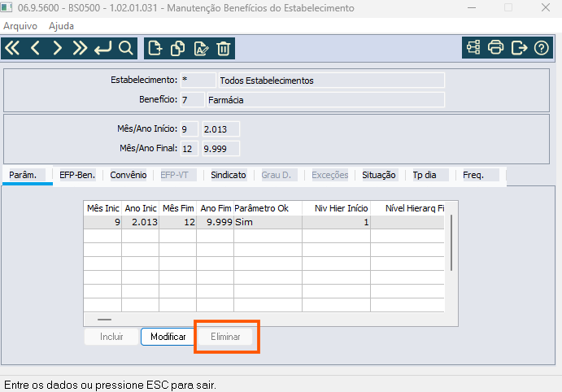
Task: Select the Sim cell in the grid
Action: 268,222
